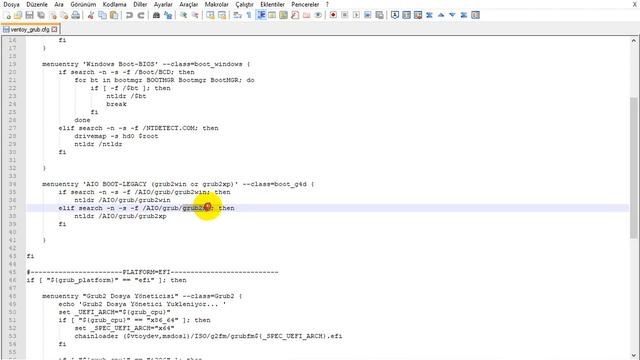Toggle synchronized horizontal scrolling
Screen dimensions: 640x360
[222, 15]
